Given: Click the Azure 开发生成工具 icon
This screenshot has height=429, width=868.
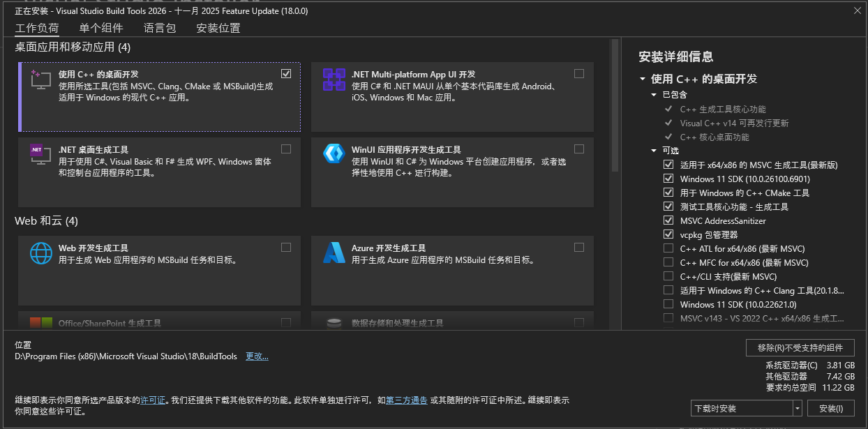Looking at the screenshot, I should [334, 253].
